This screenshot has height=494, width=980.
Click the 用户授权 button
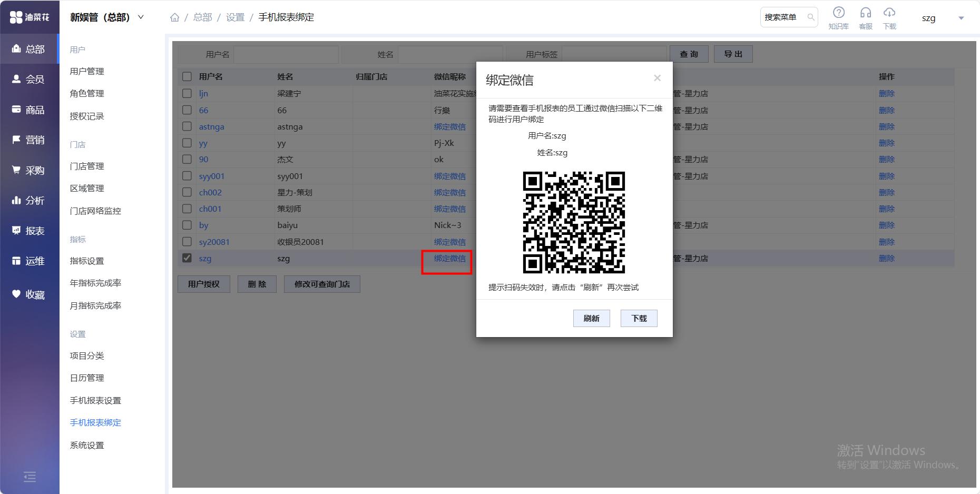pyautogui.click(x=203, y=284)
